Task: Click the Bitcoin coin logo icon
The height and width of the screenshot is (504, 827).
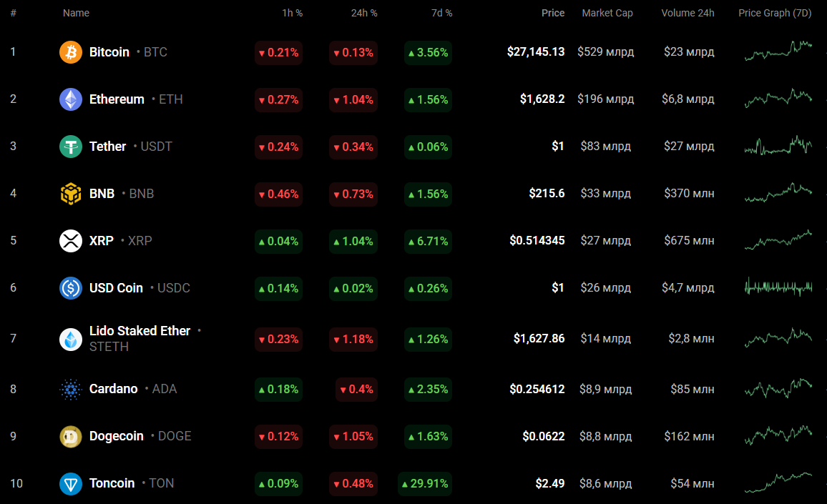Action: (x=71, y=52)
